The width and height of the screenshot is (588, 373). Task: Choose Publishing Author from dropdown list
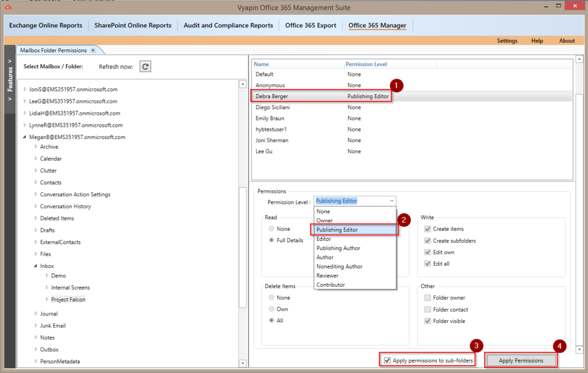click(355, 248)
